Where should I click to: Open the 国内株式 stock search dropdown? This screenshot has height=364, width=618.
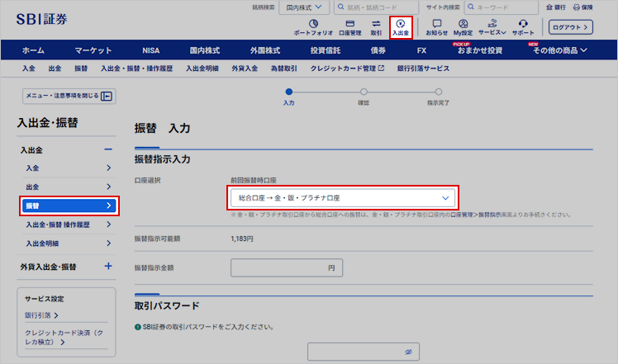coord(302,7)
